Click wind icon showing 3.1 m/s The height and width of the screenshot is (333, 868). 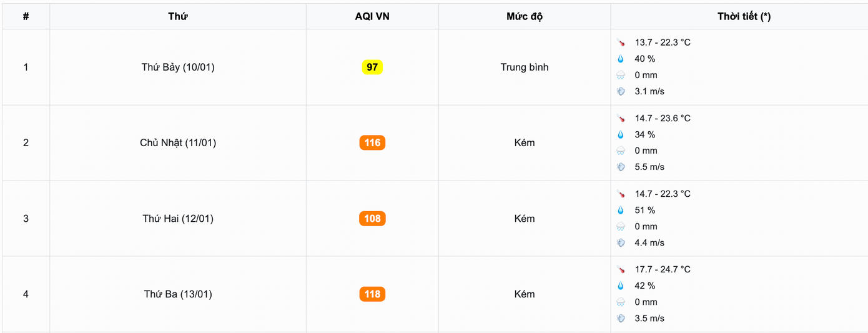coord(621,91)
